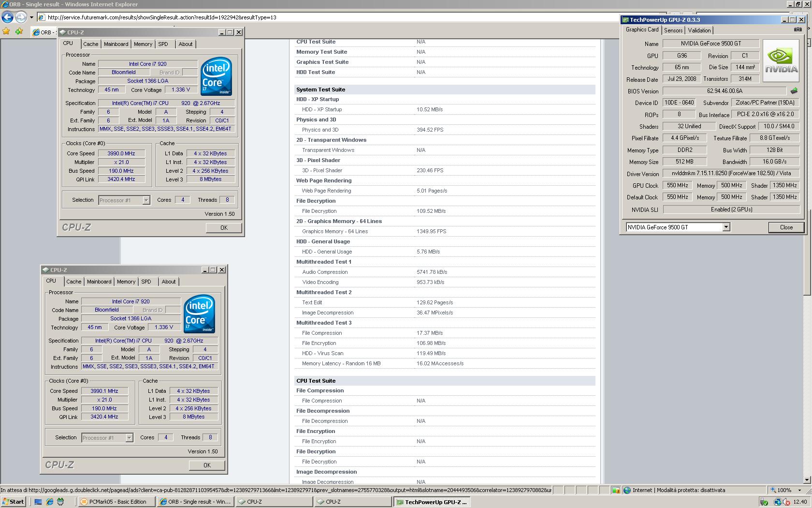Click the Intel Core i7 logo in upper CPU-Z
Viewport: 812px width, 508px height.
coord(216,76)
